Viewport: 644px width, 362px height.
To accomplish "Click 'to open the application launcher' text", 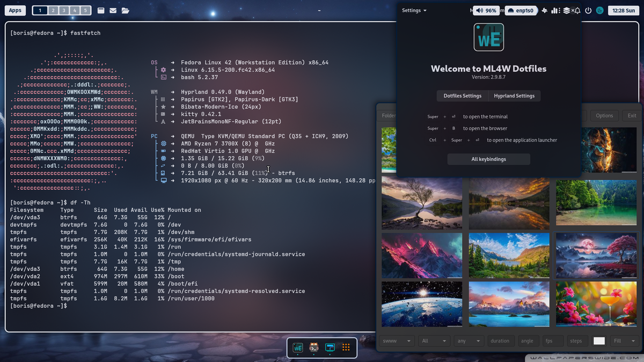I will (522, 140).
